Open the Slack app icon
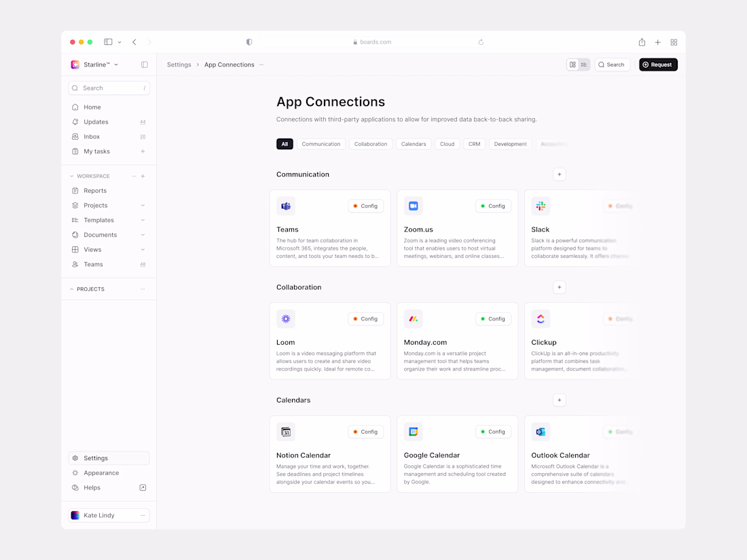This screenshot has width=747, height=560. click(541, 206)
